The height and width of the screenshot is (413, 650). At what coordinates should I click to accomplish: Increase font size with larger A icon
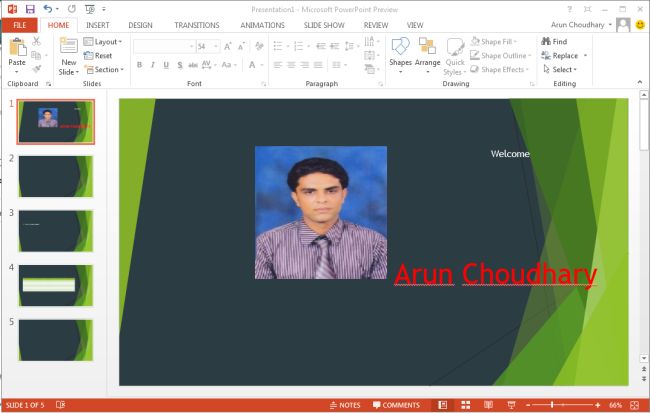click(228, 46)
